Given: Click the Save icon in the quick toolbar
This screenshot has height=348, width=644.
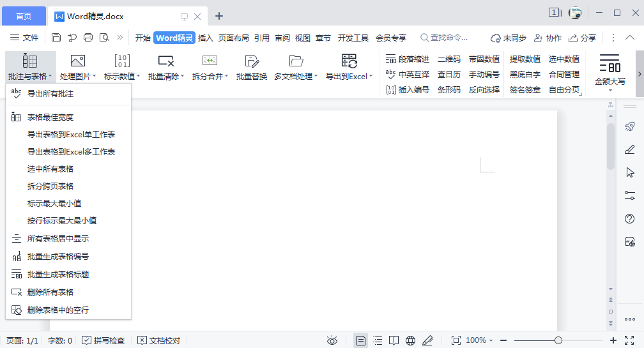Looking at the screenshot, I should [56, 38].
